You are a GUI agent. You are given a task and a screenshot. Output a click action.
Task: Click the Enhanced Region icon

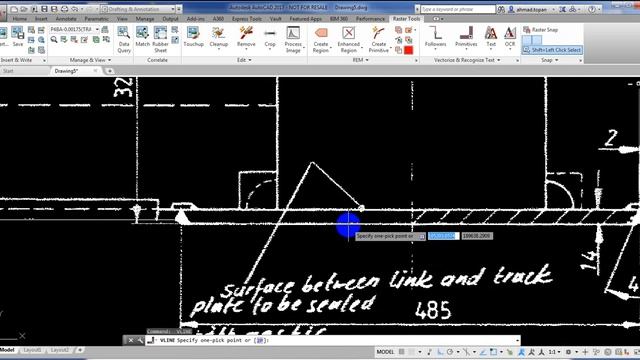click(x=349, y=33)
